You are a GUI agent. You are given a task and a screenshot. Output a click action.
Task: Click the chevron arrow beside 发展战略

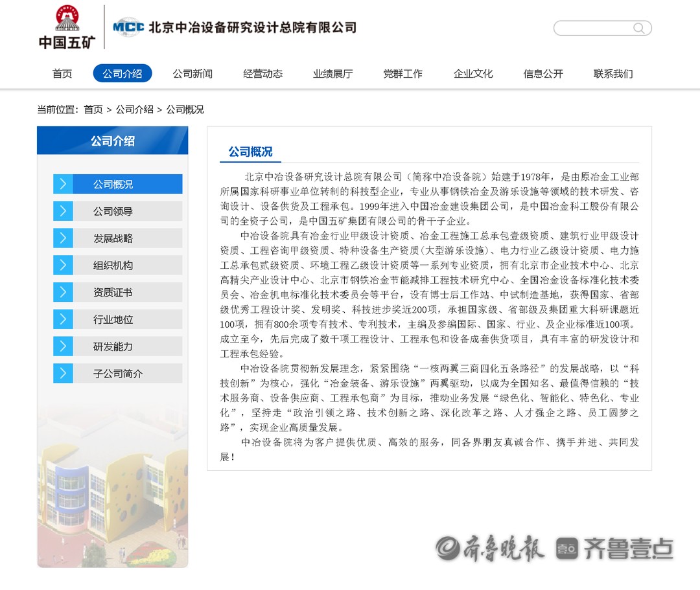63,238
